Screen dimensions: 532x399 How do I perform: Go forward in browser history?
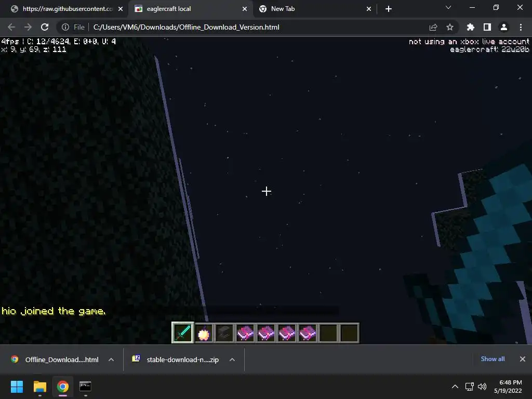coord(28,27)
